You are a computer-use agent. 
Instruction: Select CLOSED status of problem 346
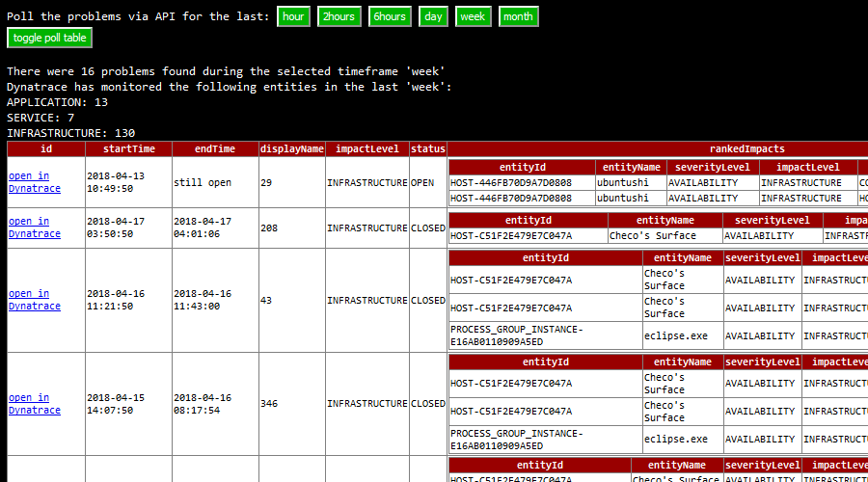coord(428,404)
